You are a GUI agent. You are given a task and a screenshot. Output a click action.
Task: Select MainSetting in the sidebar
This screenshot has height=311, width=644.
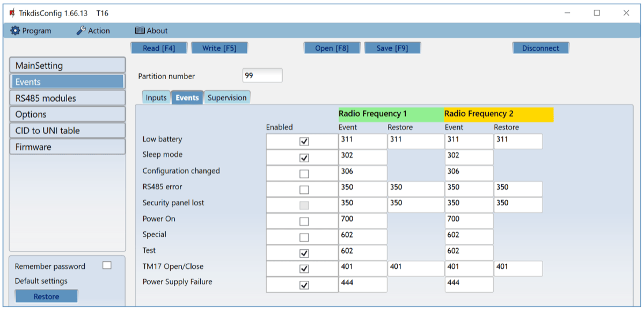[x=67, y=66]
